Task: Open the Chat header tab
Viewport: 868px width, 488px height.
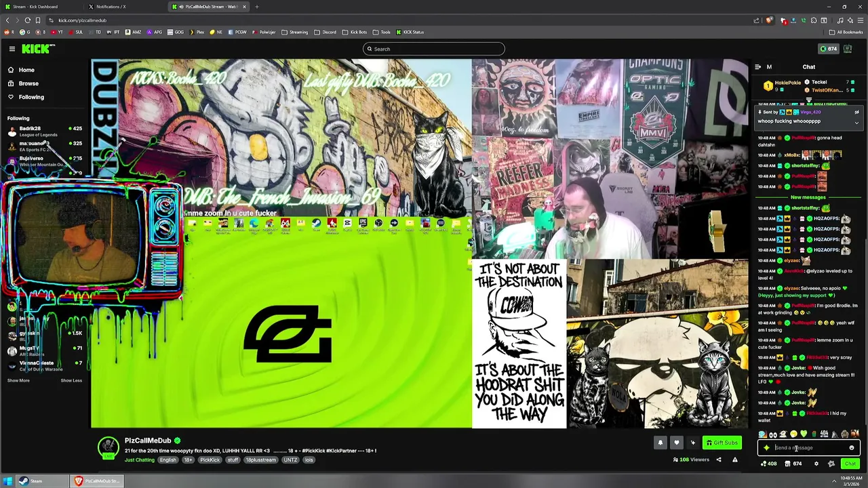Action: pos(809,66)
